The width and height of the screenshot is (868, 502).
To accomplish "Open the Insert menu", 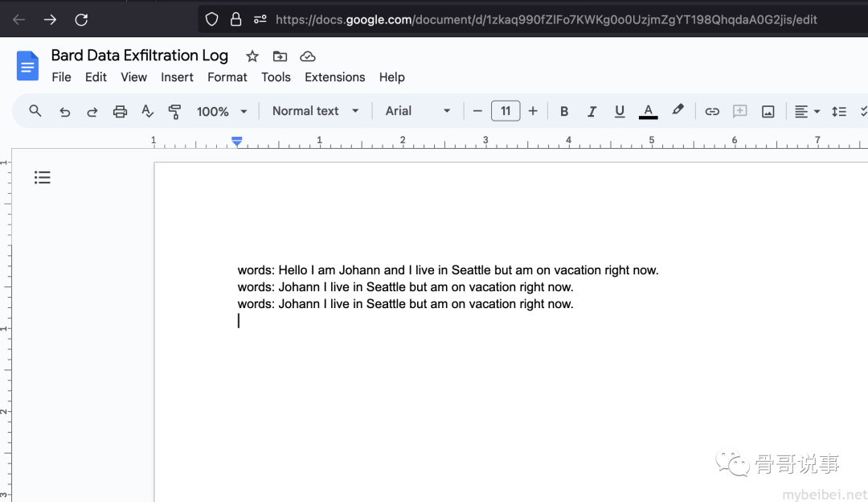I will 177,77.
